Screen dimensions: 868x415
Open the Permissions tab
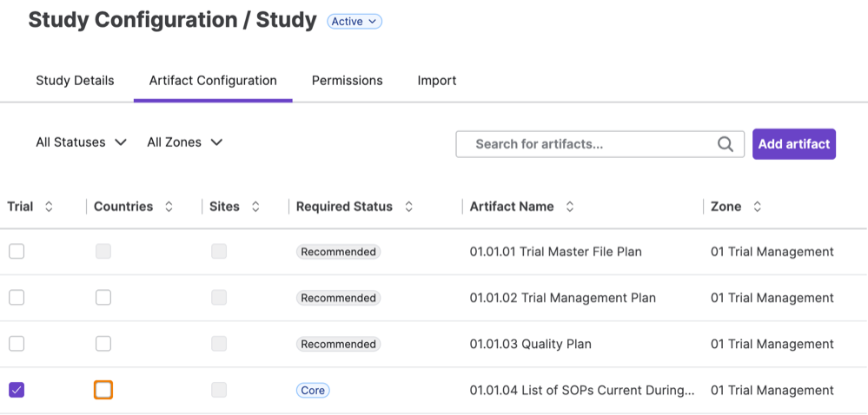pos(347,81)
